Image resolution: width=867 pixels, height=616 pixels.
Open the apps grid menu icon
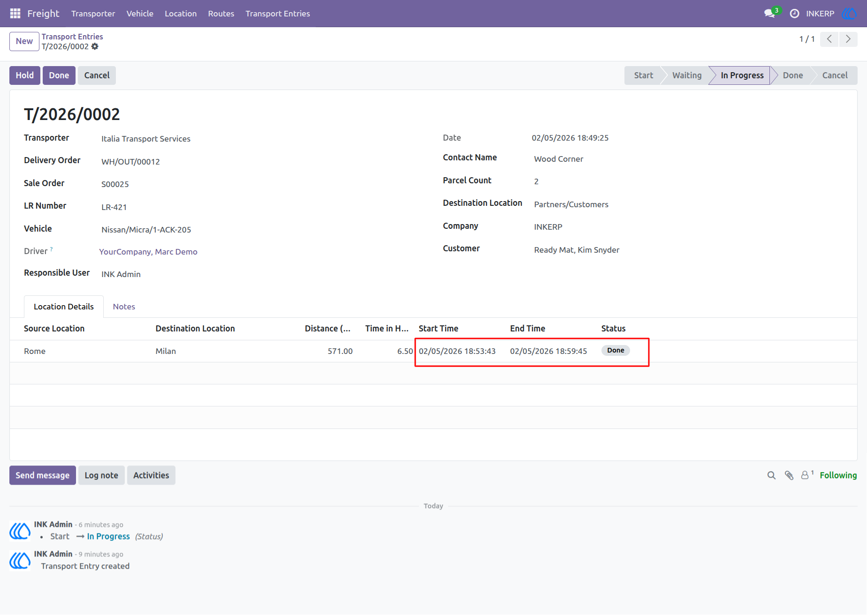click(15, 14)
